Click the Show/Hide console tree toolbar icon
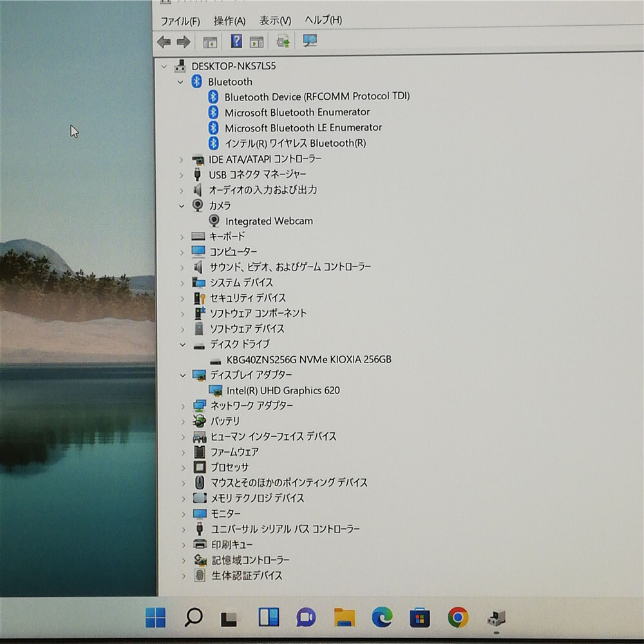This screenshot has width=644, height=644. tap(210, 42)
